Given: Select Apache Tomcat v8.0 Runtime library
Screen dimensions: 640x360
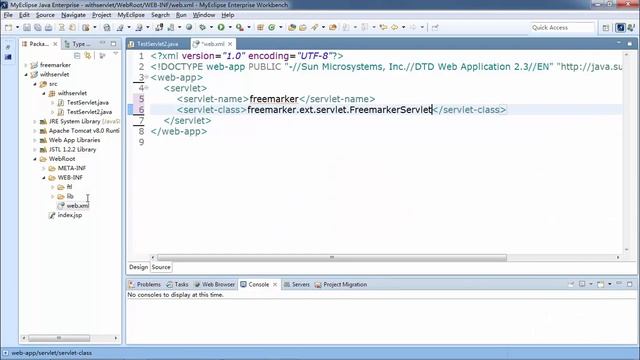Looking at the screenshot, I should [84, 131].
